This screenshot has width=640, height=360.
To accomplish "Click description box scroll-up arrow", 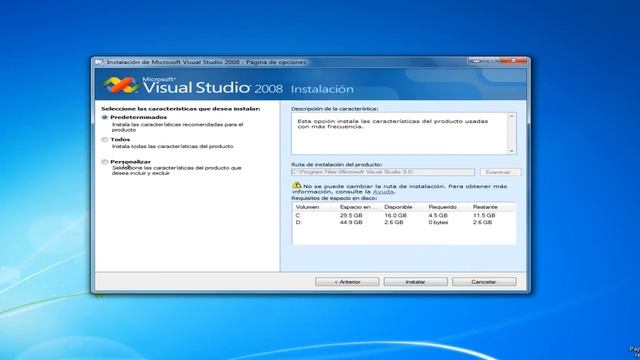I will [511, 117].
